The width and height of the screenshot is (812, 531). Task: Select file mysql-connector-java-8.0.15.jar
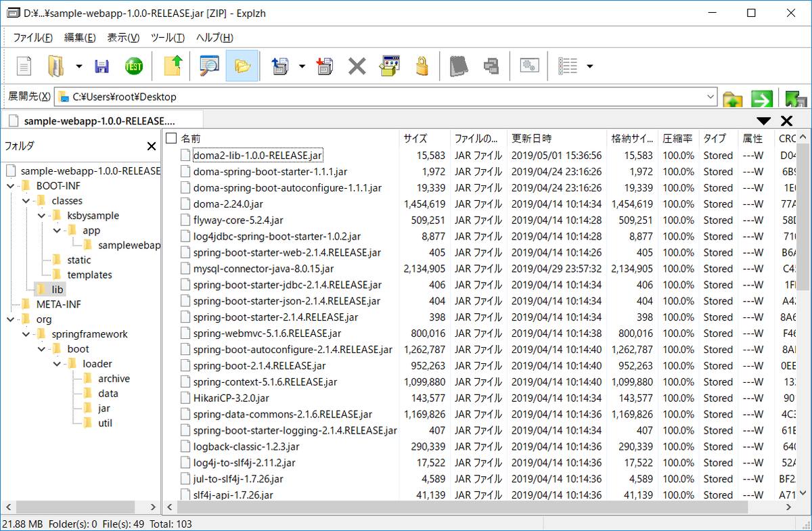pos(263,269)
